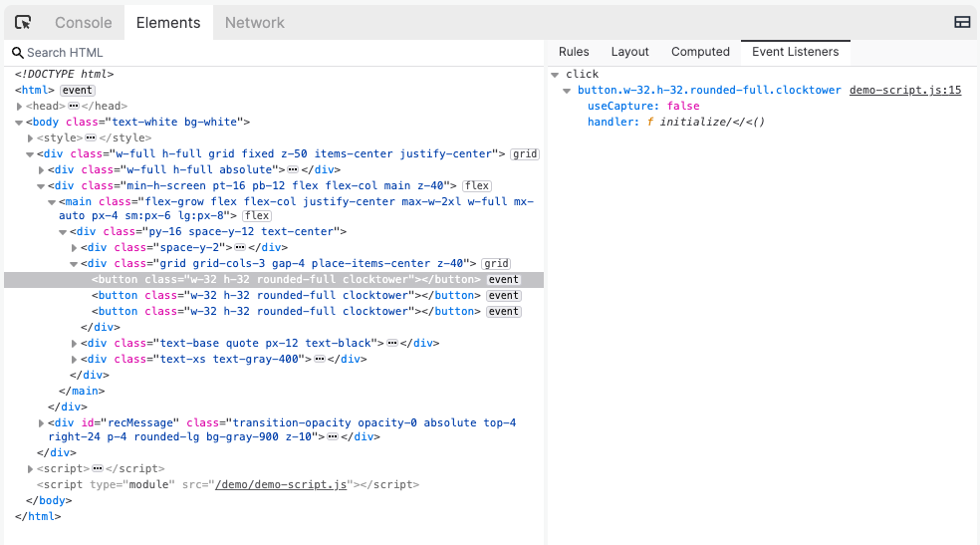Collapse the w-full h-full grid fixed div

coord(30,154)
